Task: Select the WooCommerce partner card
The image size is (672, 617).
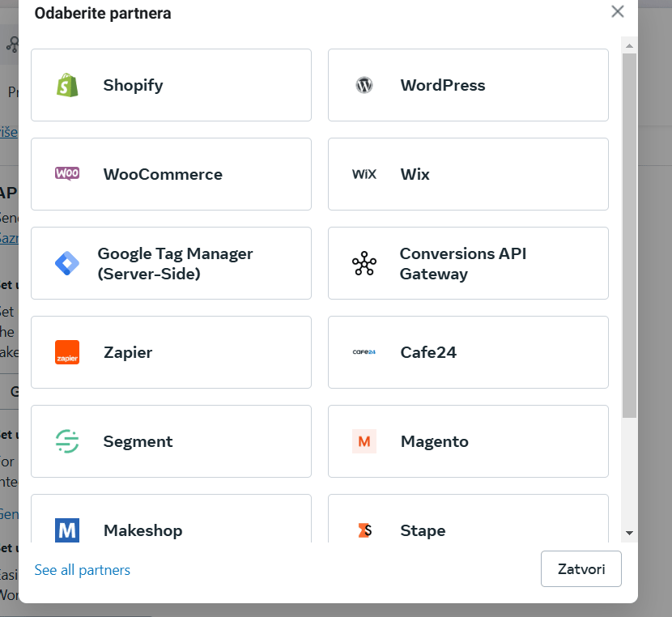Action: (x=171, y=174)
